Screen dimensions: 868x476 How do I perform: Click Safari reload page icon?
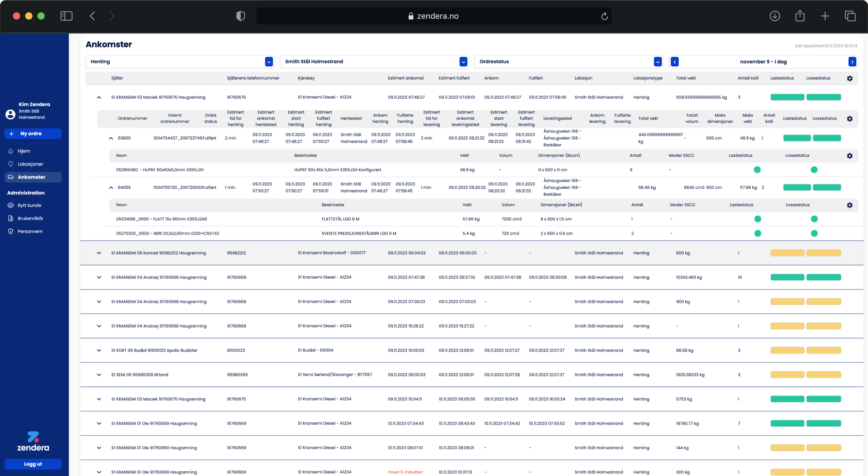[604, 16]
